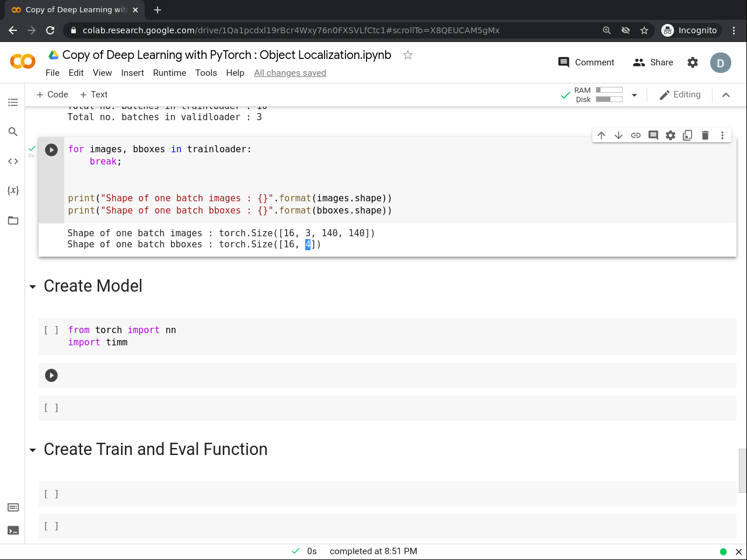Add a new Code cell
The height and width of the screenshot is (560, 747).
pos(52,94)
